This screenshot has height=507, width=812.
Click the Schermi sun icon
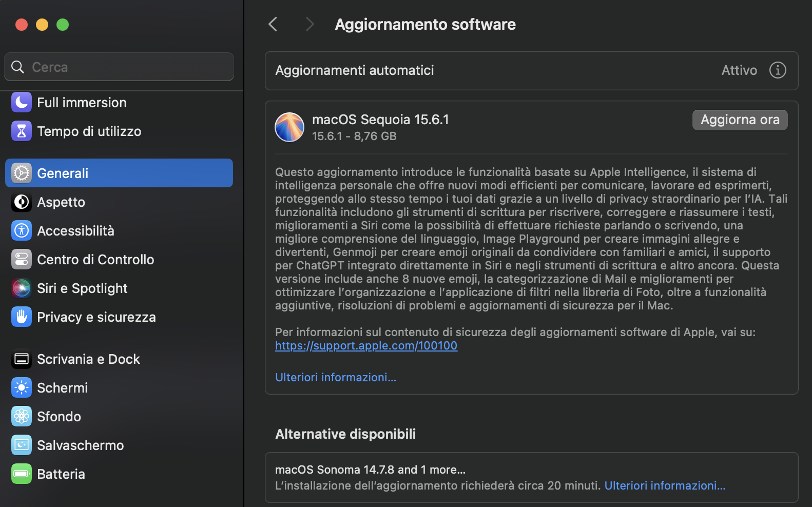pos(22,388)
